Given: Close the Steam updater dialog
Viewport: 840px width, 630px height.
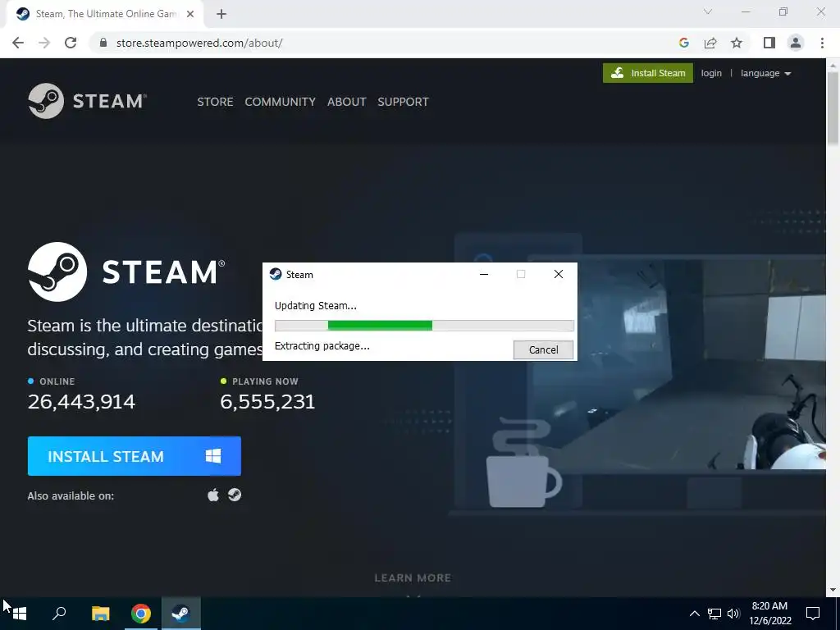Looking at the screenshot, I should point(558,274).
